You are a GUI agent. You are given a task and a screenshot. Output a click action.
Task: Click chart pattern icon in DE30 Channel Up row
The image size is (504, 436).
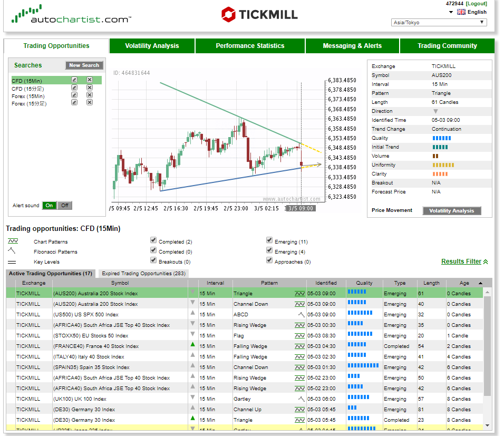tap(299, 410)
